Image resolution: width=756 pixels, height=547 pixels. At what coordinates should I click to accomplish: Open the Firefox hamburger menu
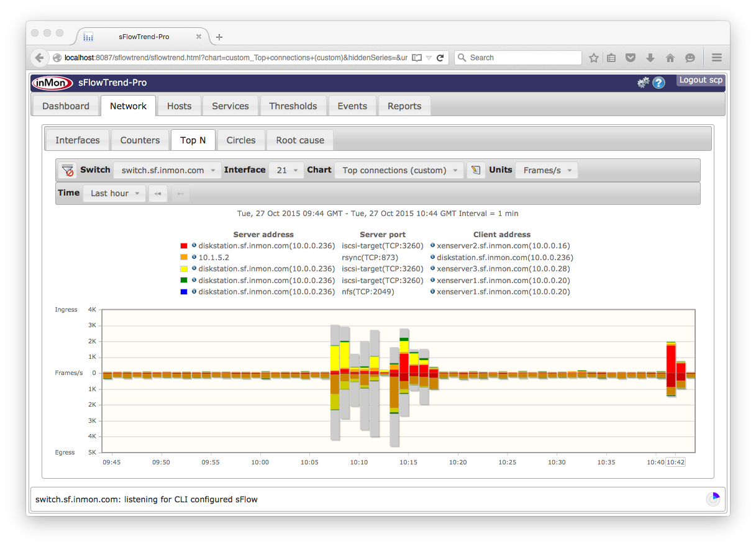click(717, 58)
